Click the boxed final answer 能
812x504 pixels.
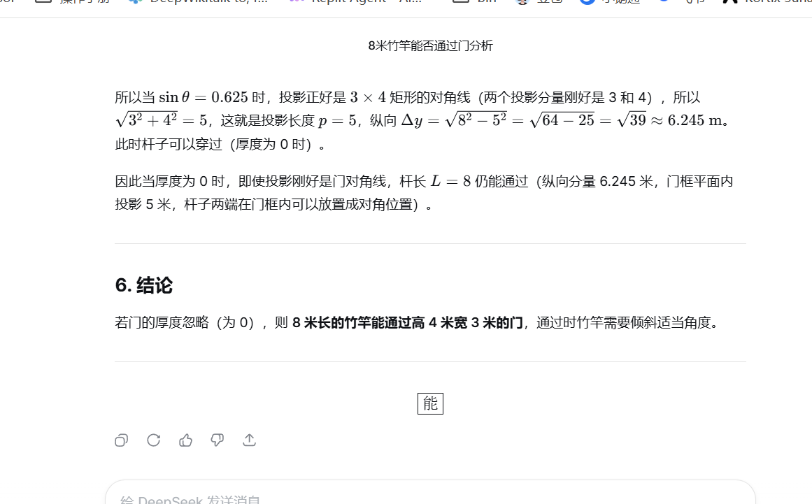click(x=430, y=403)
